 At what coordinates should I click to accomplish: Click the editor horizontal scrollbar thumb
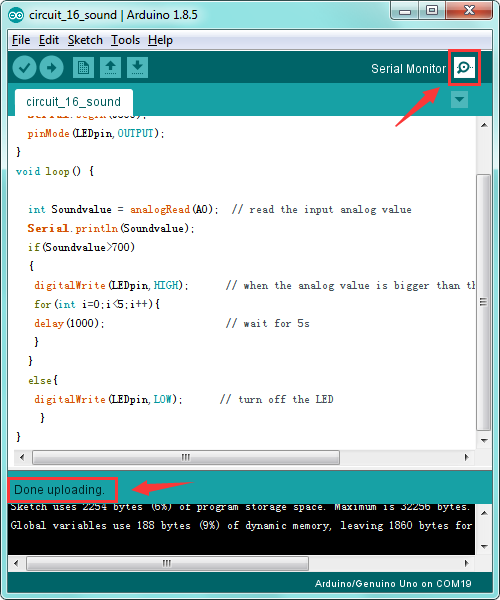(x=186, y=457)
